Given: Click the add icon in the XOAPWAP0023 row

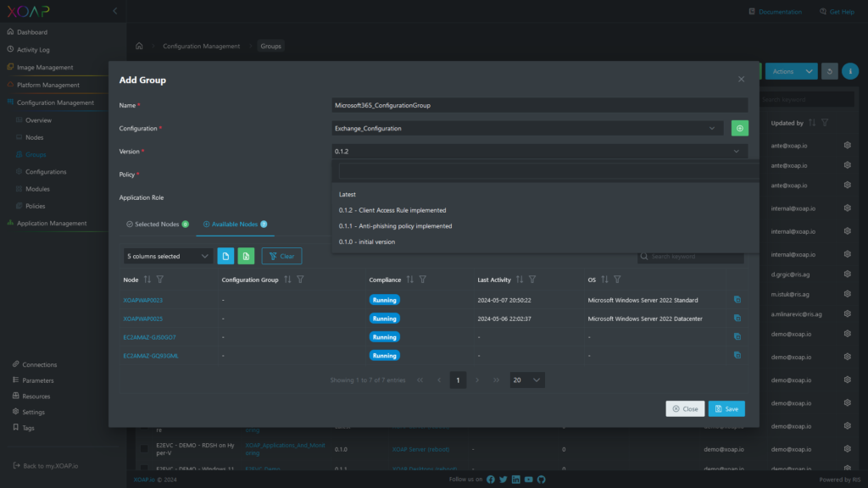Looking at the screenshot, I should pos(737,300).
